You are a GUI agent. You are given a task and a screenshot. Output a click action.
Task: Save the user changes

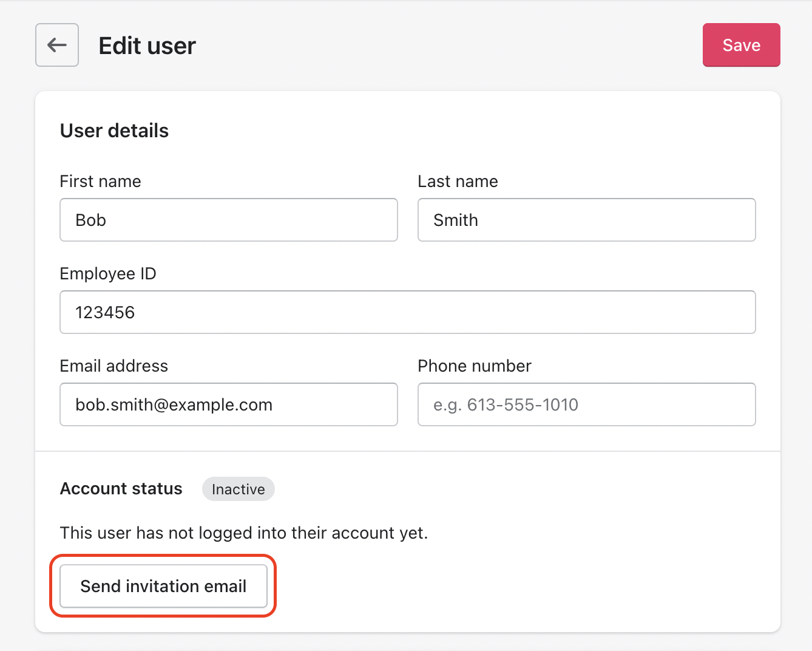741,45
